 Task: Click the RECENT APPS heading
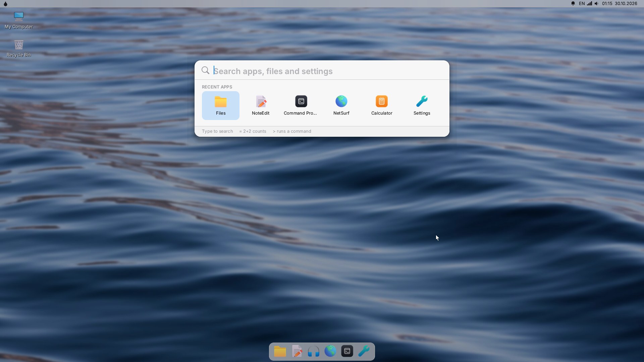pos(217,87)
